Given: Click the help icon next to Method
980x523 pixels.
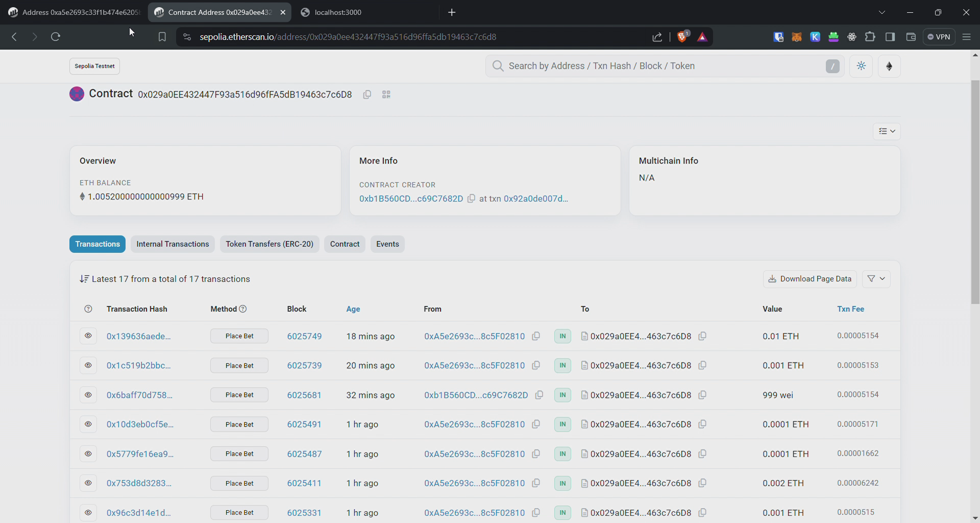Looking at the screenshot, I should [x=243, y=309].
